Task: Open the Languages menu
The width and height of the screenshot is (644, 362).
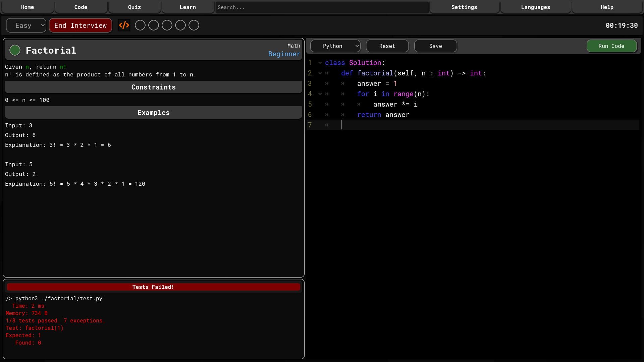Action: coord(535,7)
